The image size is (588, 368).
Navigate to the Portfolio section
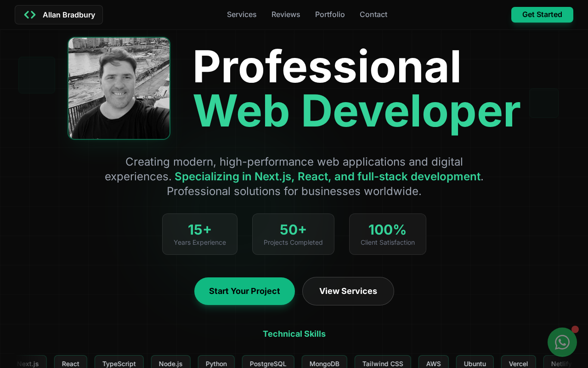[x=330, y=15]
